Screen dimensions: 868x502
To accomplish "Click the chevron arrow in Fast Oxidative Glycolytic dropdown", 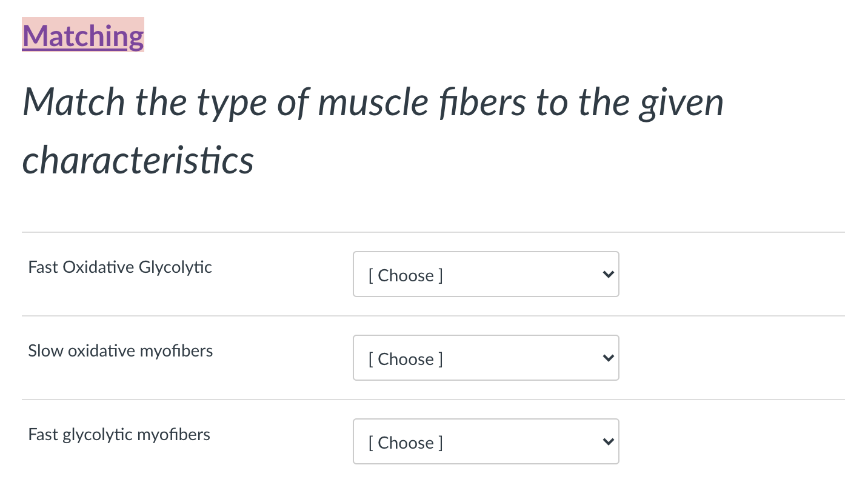I will coord(608,275).
